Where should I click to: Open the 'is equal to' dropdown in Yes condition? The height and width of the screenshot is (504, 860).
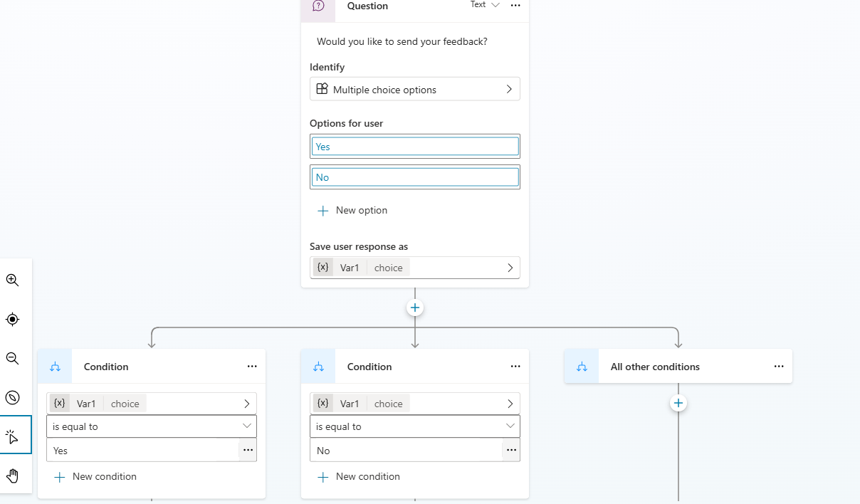pyautogui.click(x=152, y=426)
